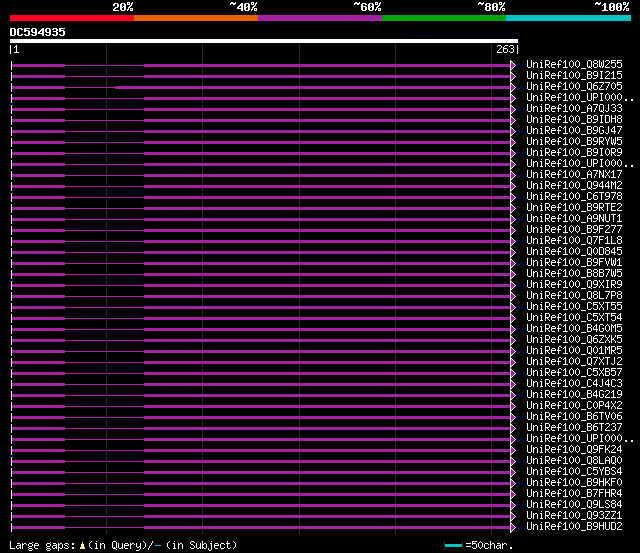Click subject name UniRef100_Q0D845
Image resolution: width=640 pixels, height=553 pixels.
coord(574,252)
